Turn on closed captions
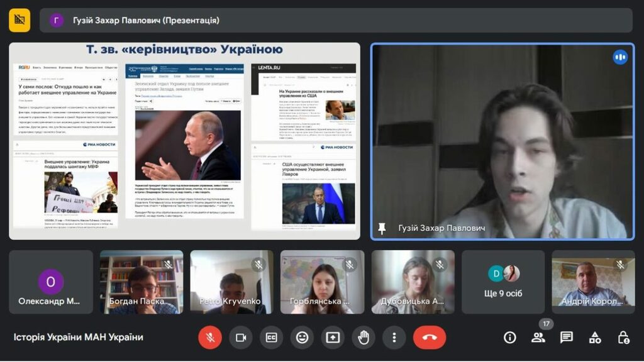 pos(271,337)
